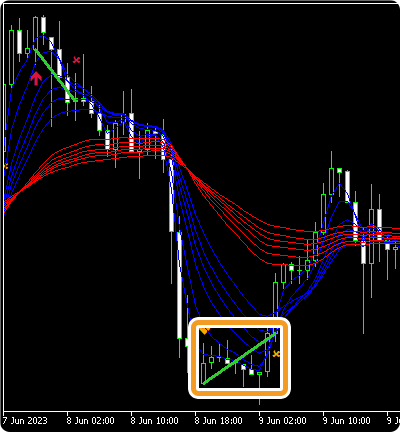Click the partially visible orange marker at left edge

coord(6,166)
